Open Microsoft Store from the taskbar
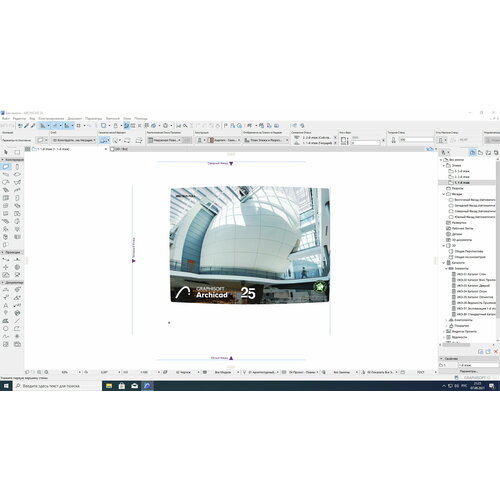This screenshot has height=500, width=500. click(x=122, y=386)
